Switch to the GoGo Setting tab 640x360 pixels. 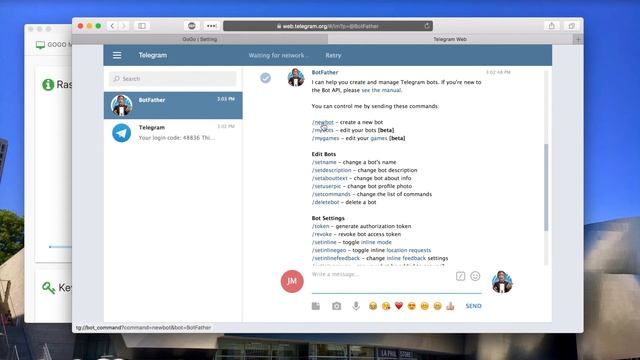(x=200, y=39)
